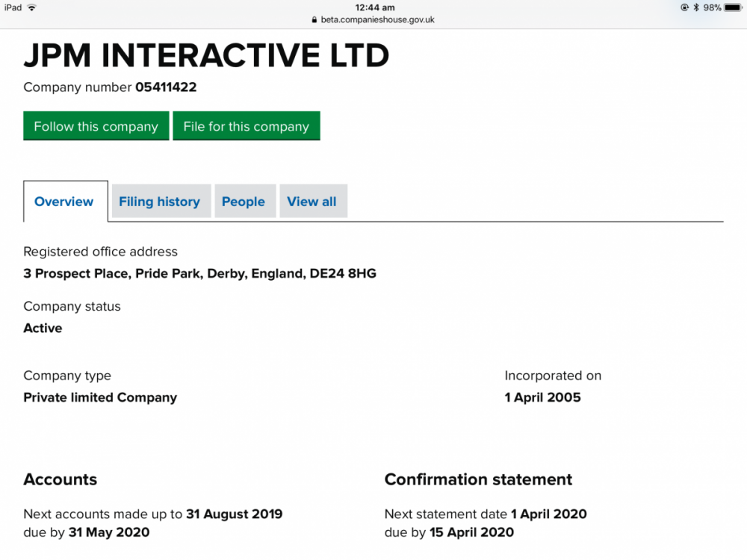
Task: Tap the rotation lock icon in status bar
Action: point(684,7)
